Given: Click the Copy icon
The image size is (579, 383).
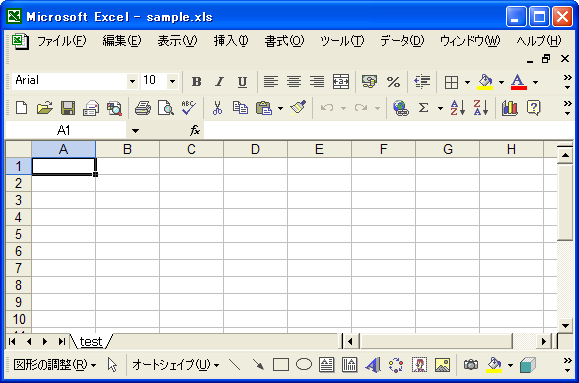Looking at the screenshot, I should coord(240,108).
